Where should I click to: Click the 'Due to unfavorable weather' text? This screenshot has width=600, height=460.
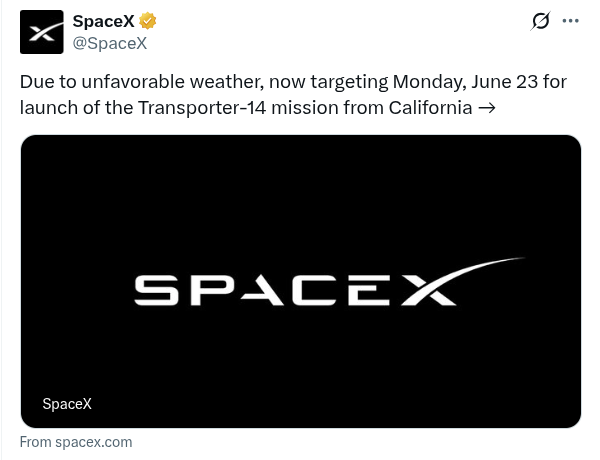pyautogui.click(x=142, y=82)
